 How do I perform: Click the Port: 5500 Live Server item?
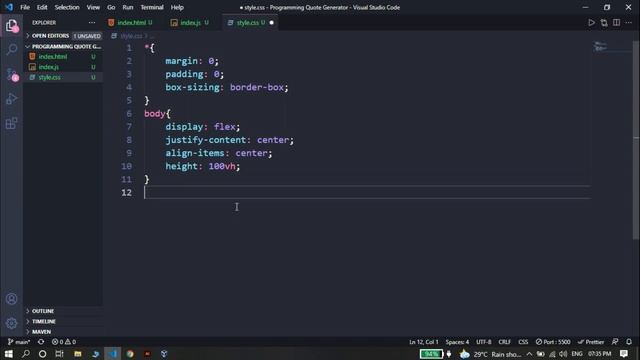pos(553,342)
